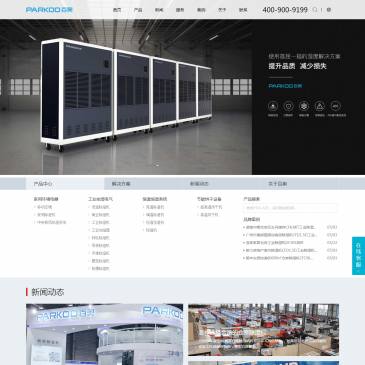Click the 新闻动态 section heading

point(48,292)
